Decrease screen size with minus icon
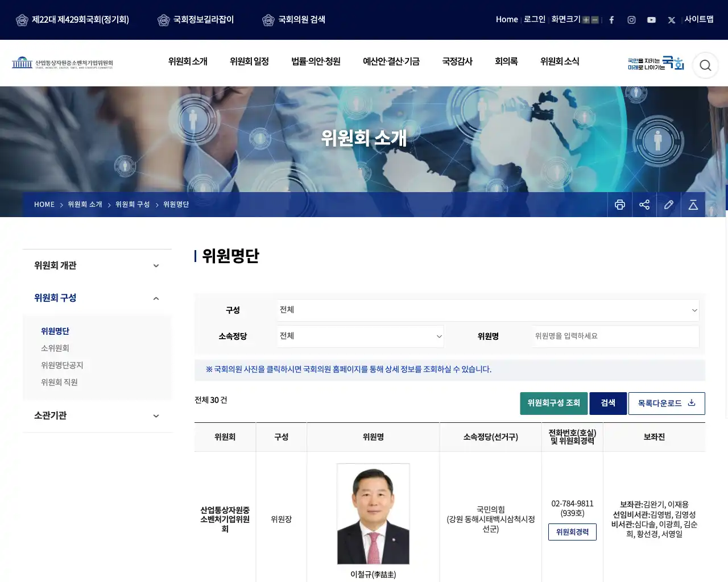Screen dimensions: 728x582 tap(595, 20)
